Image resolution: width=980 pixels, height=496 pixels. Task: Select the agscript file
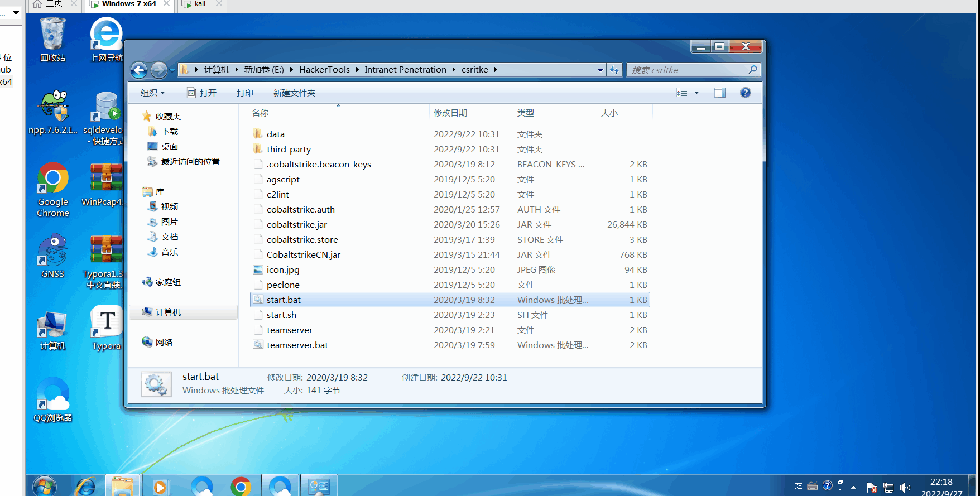pos(450,179)
